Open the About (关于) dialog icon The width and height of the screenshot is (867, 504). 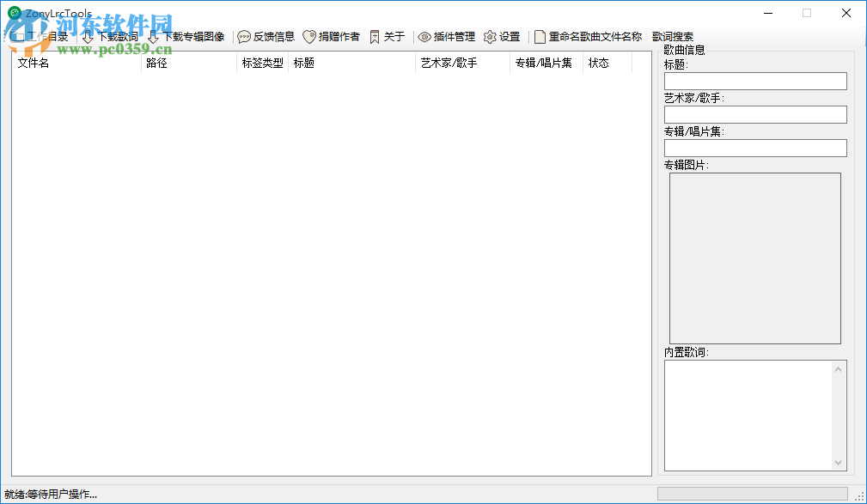[x=374, y=36]
